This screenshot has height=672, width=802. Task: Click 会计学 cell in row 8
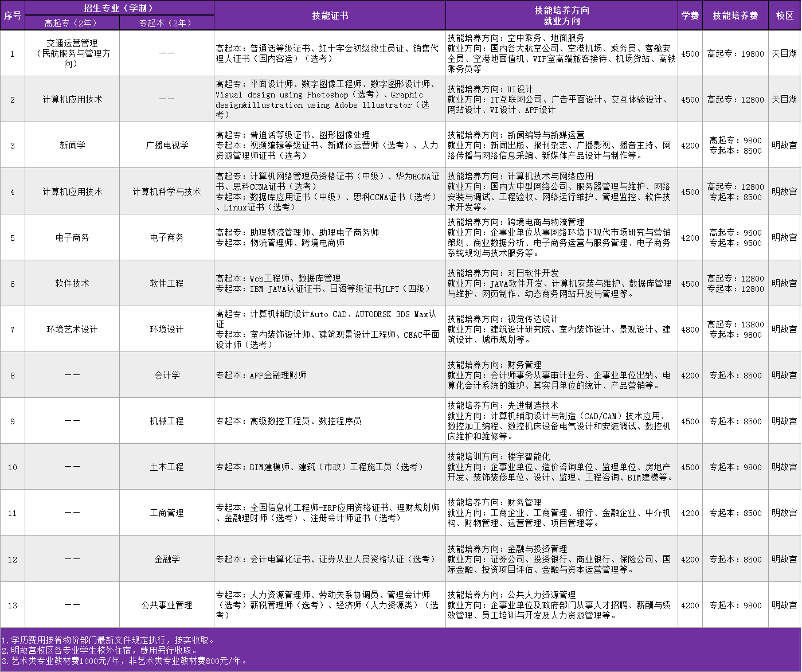pos(166,374)
